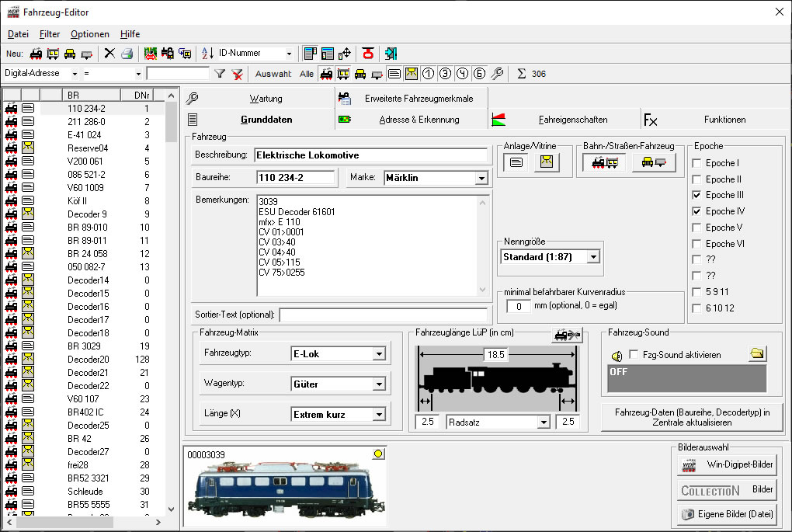
Task: Click the Sortier-Text input field
Action: click(383, 315)
